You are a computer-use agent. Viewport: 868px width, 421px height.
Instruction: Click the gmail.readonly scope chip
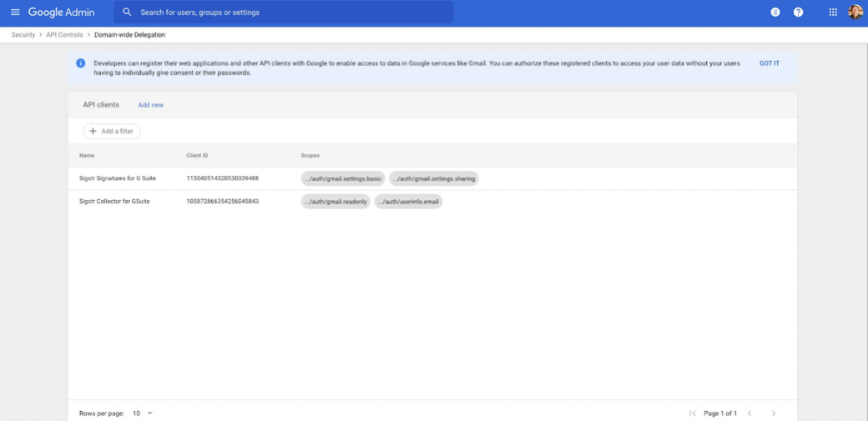336,202
